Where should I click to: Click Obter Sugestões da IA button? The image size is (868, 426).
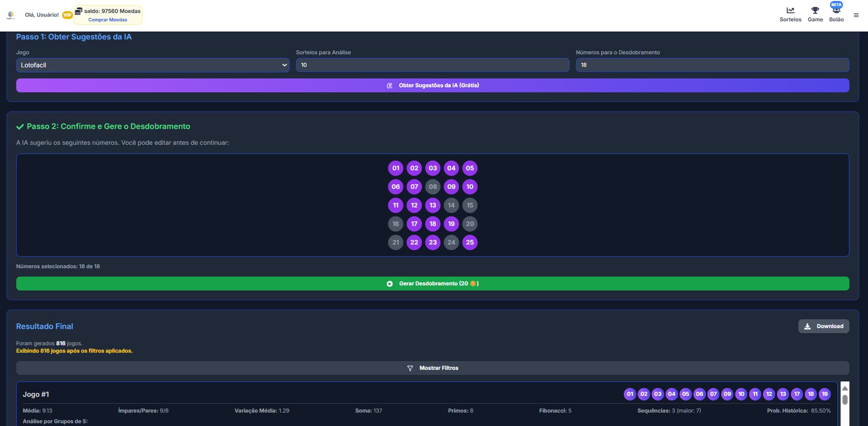(x=432, y=85)
